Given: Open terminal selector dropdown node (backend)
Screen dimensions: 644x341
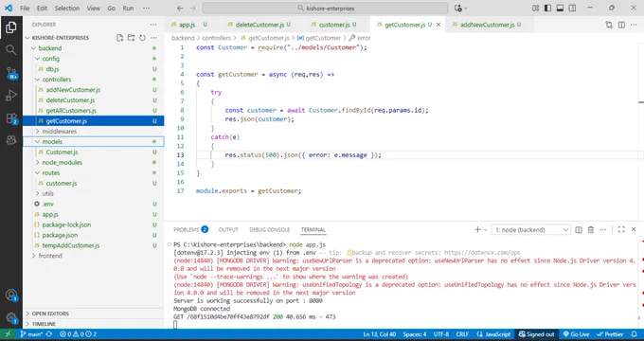Looking at the screenshot, I should pos(531,229).
